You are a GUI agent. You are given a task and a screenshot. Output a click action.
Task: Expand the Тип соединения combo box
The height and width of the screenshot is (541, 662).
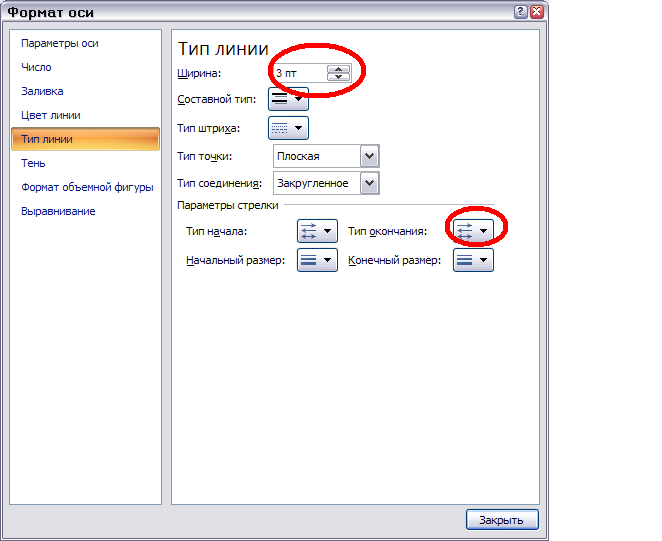pyautogui.click(x=370, y=183)
